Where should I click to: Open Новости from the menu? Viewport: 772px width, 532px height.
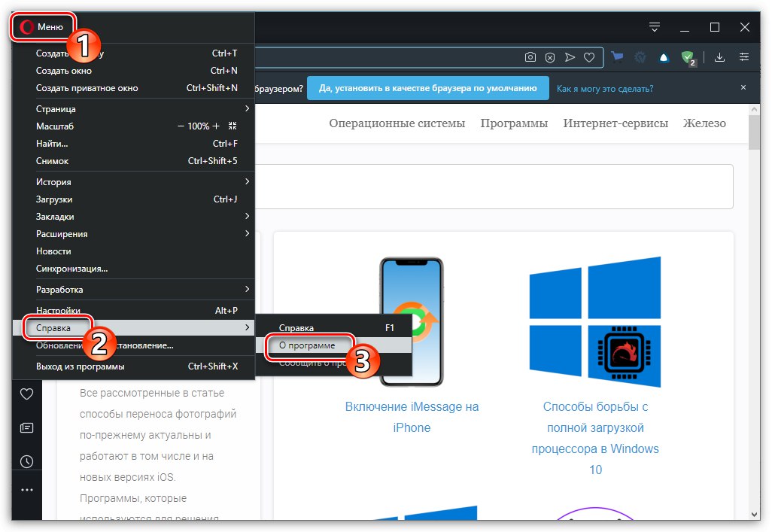coord(133,251)
